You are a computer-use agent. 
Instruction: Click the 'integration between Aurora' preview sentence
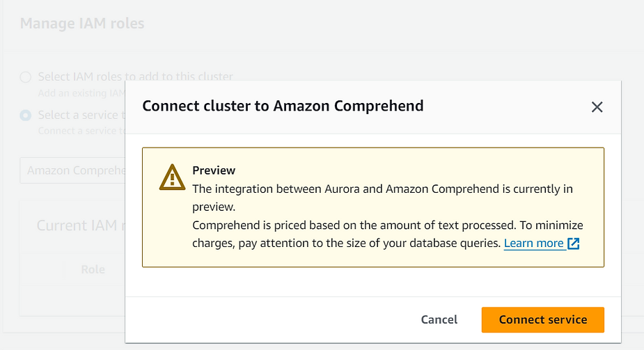click(x=382, y=198)
